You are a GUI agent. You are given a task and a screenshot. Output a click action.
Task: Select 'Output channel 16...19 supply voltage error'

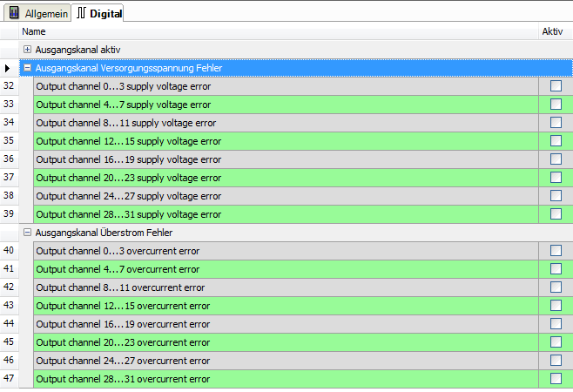point(129,159)
